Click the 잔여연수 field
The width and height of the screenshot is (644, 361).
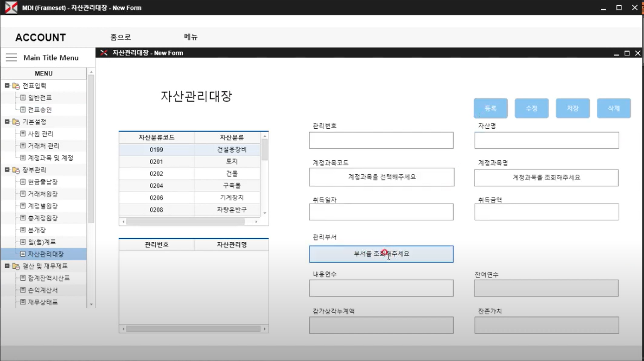546,288
